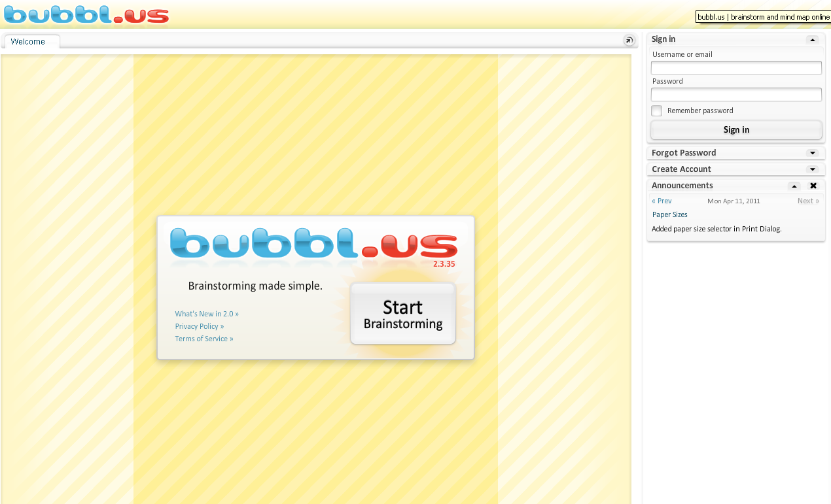Click the large bubbl.us logo on welcome card

314,243
